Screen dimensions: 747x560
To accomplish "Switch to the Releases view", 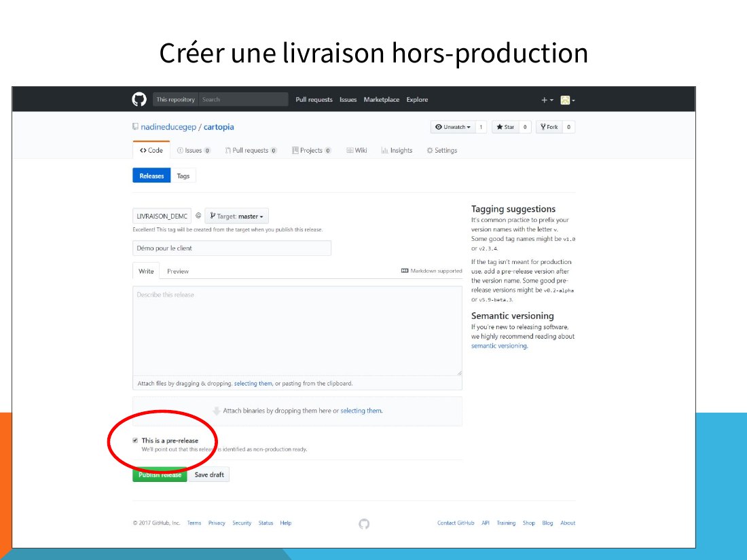I will pos(151,176).
